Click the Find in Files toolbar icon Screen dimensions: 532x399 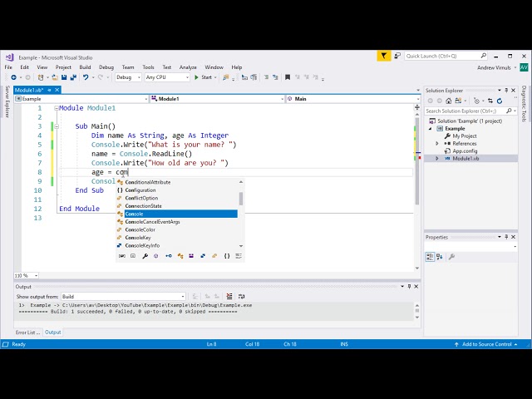pyautogui.click(x=225, y=77)
